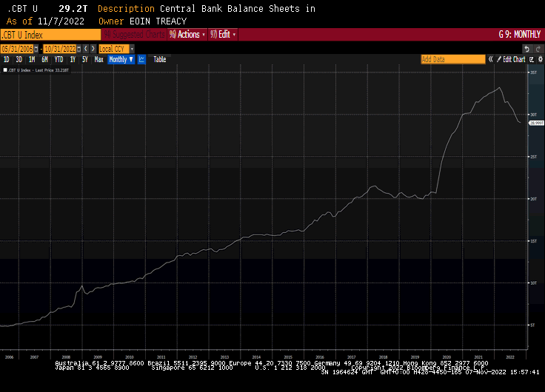Open the end date calendar picker
This screenshot has width=545, height=392.
coord(79,49)
